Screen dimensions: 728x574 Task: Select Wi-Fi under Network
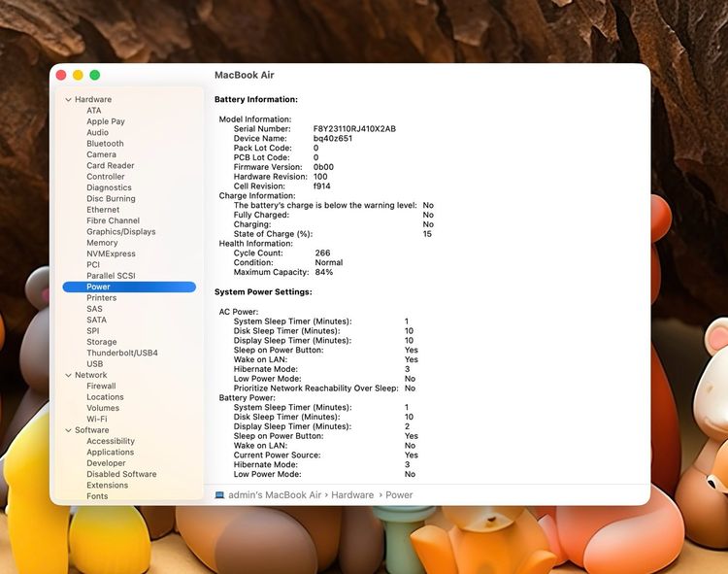click(96, 419)
